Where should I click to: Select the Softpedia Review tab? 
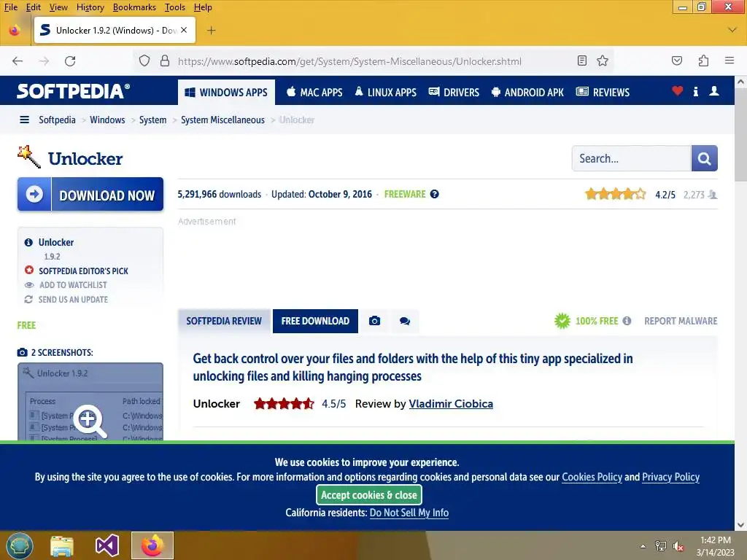point(224,321)
